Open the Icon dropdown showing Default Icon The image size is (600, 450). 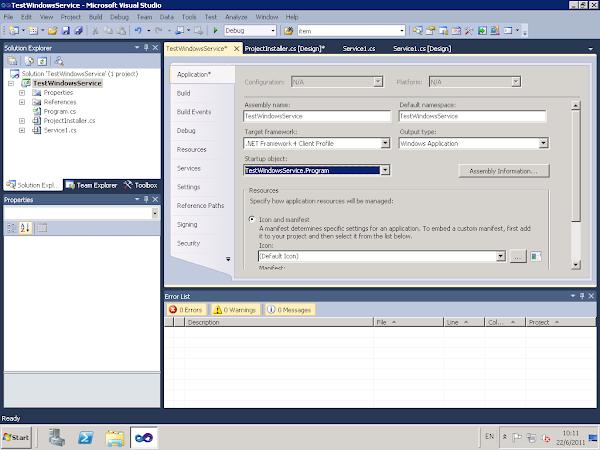pyautogui.click(x=501, y=256)
